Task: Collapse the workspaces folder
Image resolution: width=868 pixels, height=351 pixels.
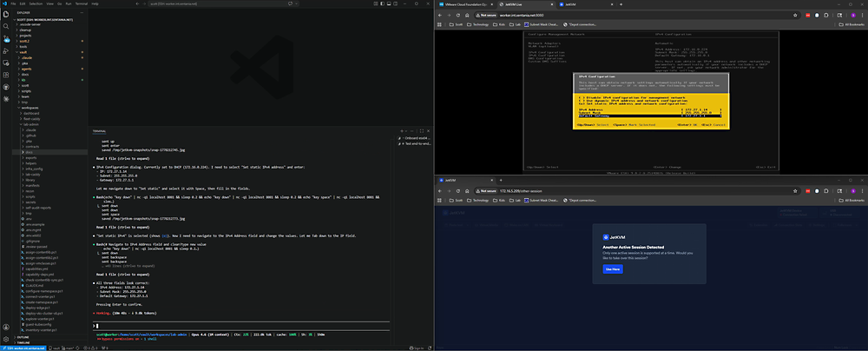Action: (x=29, y=108)
